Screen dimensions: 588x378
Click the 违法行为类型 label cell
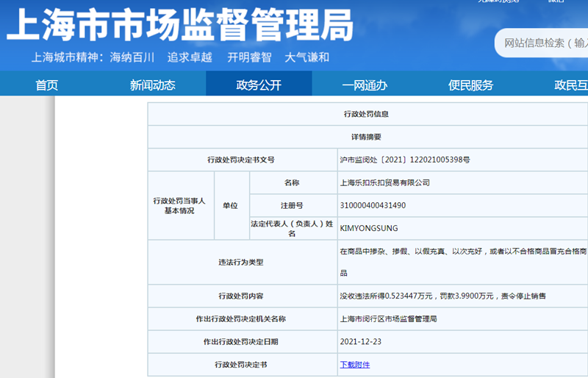click(x=243, y=263)
